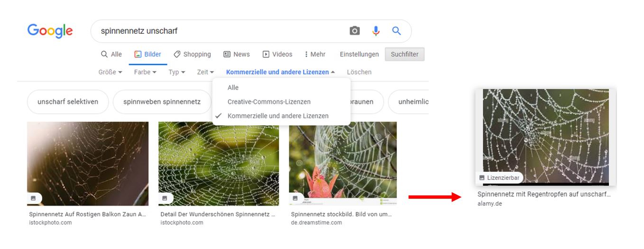Click the unscharf selektiven suggestion chip
This screenshot has height=249, width=644.
pos(68,101)
